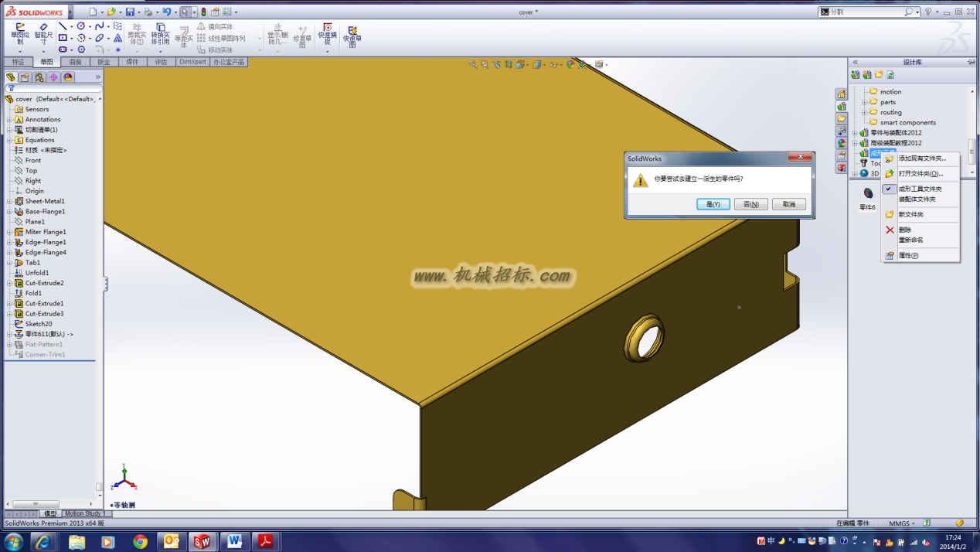Viewport: 980px width, 552px height.
Task: Expand the parts folder in design library
Action: (x=864, y=102)
